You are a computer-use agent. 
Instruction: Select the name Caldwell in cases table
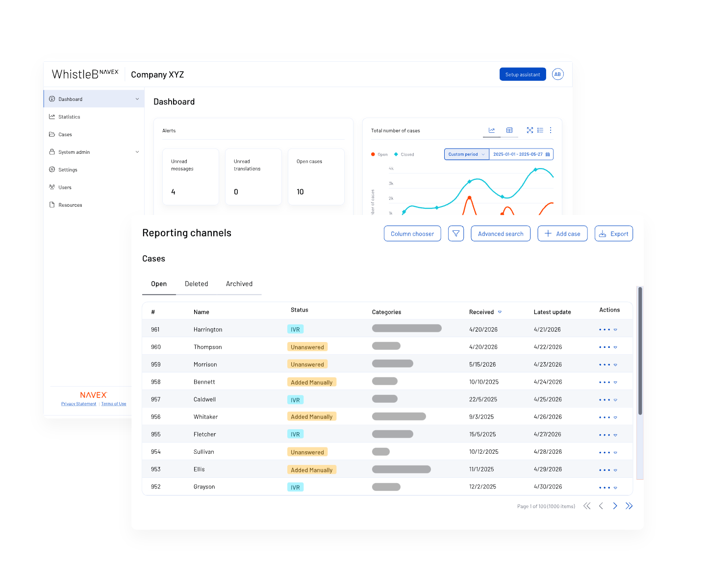click(204, 399)
